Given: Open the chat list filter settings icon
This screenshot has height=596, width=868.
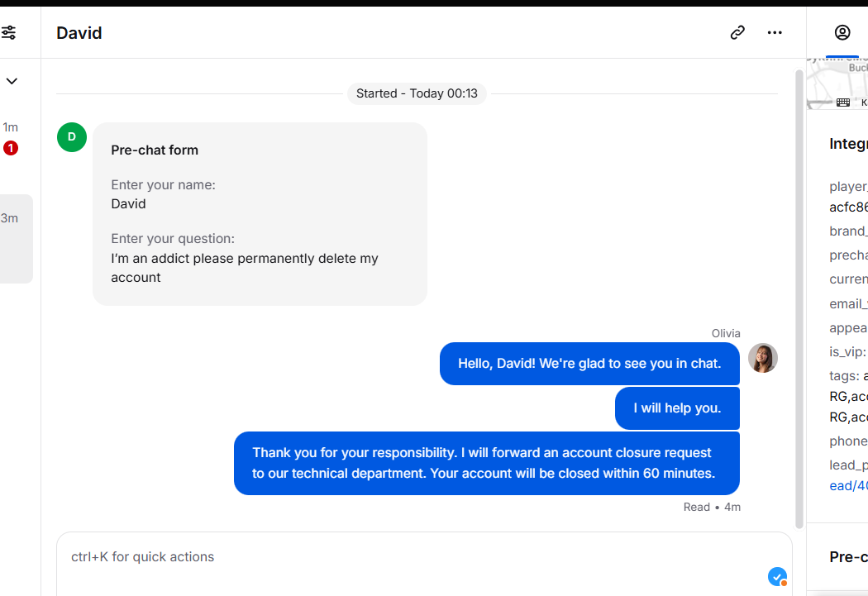Looking at the screenshot, I should (x=9, y=32).
